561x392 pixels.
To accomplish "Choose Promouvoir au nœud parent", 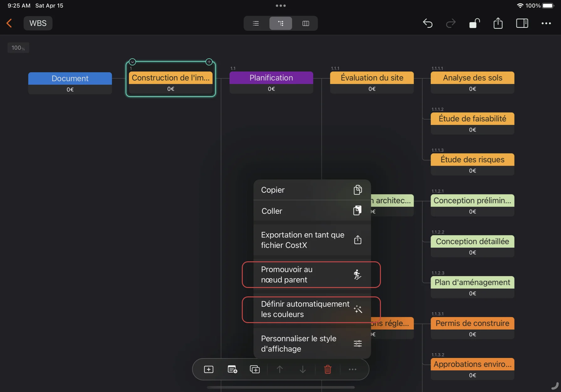I will tap(311, 274).
